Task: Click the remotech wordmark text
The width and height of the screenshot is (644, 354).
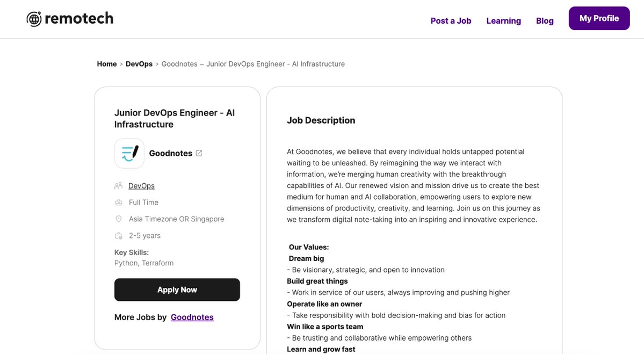Action: point(79,18)
